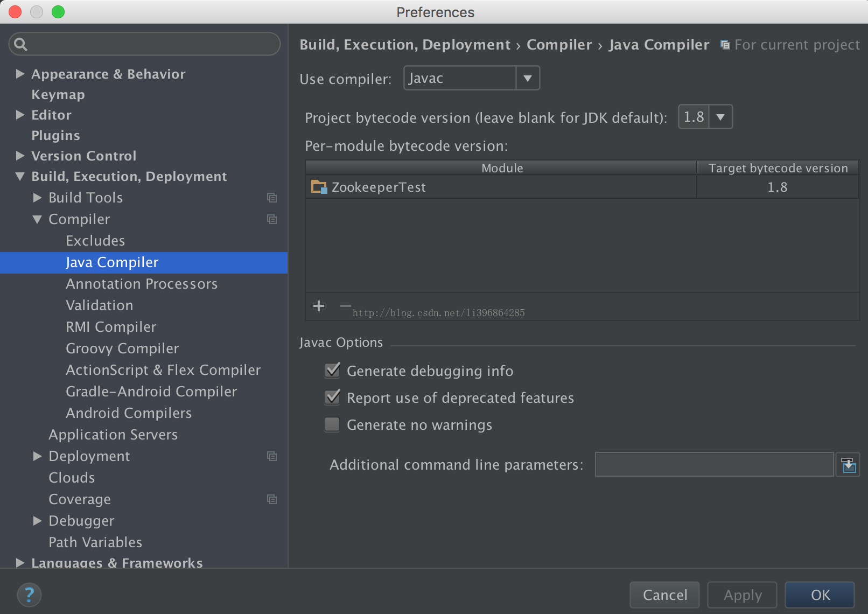Select Application Servers item

click(x=113, y=435)
